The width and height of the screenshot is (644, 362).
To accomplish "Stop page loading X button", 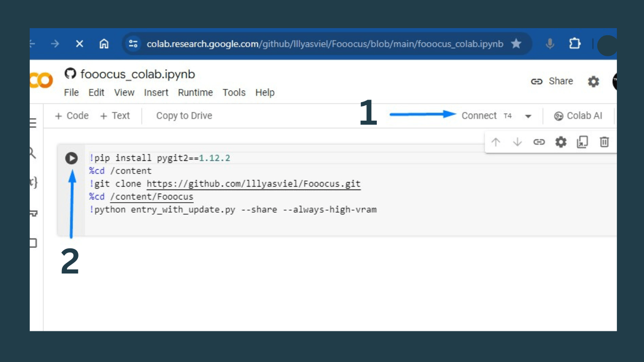I will (79, 44).
